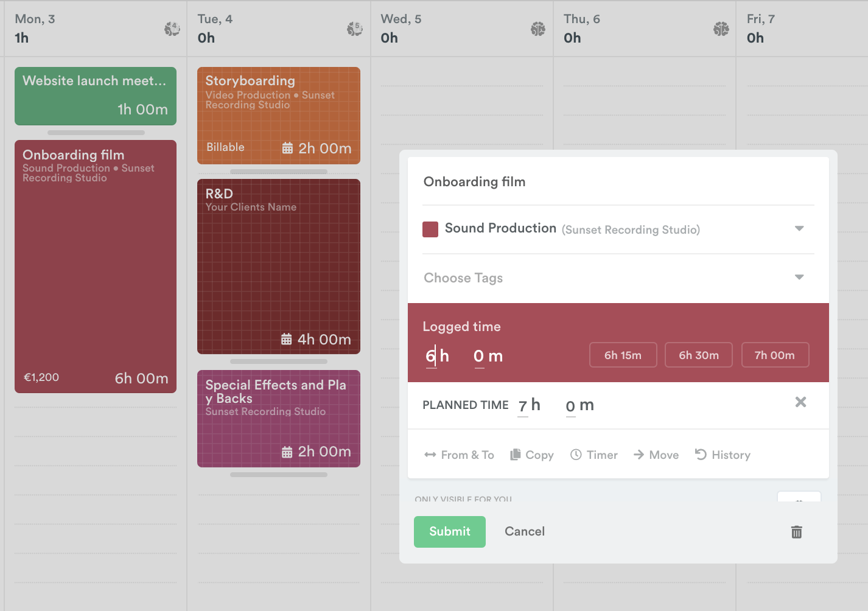Click the brain icon in Thursday's header
The height and width of the screenshot is (611, 868).
[721, 29]
